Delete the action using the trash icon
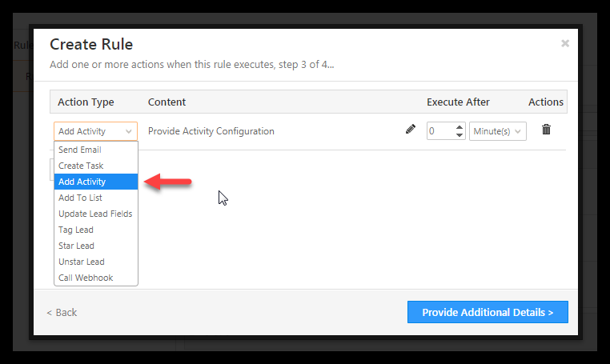The height and width of the screenshot is (364, 610). click(x=546, y=129)
